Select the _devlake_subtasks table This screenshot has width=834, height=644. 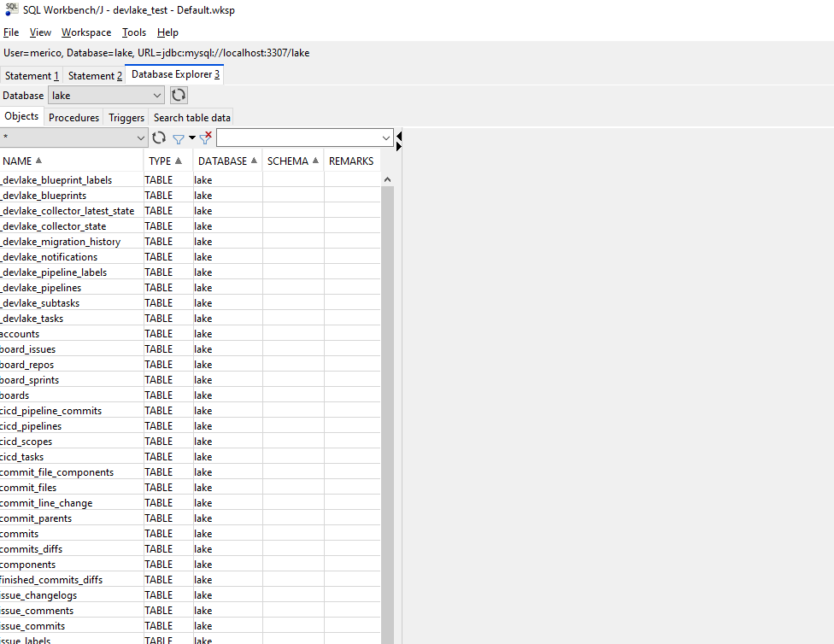click(190, 303)
